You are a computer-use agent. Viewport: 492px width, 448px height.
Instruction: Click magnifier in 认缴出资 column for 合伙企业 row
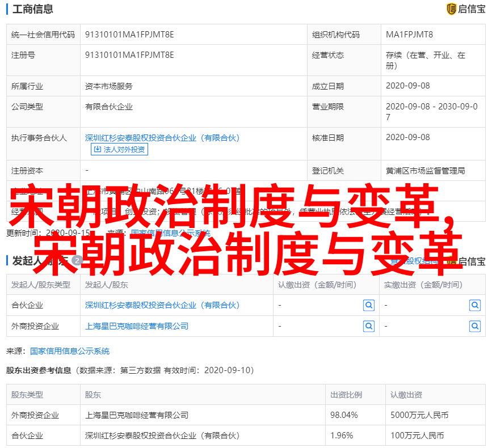pos(369,305)
